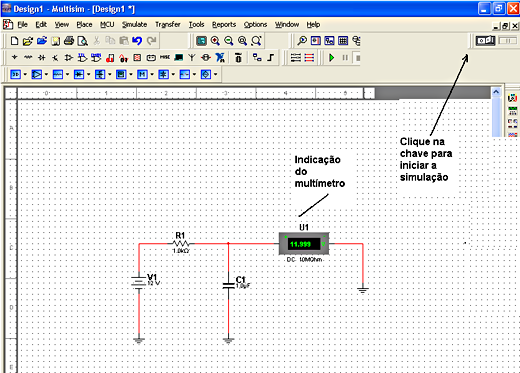The width and height of the screenshot is (520, 373).
Task: Toggle the simulation switch in the top right
Action: tap(485, 41)
